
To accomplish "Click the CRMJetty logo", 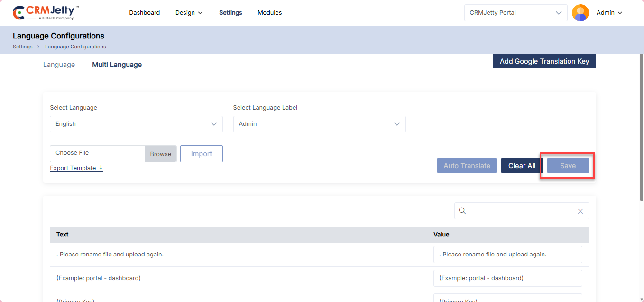I will pyautogui.click(x=46, y=13).
